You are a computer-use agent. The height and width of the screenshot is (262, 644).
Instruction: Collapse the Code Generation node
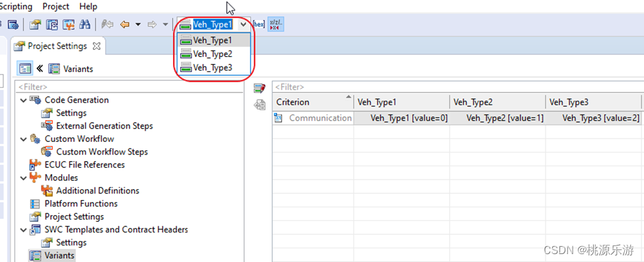(x=23, y=100)
